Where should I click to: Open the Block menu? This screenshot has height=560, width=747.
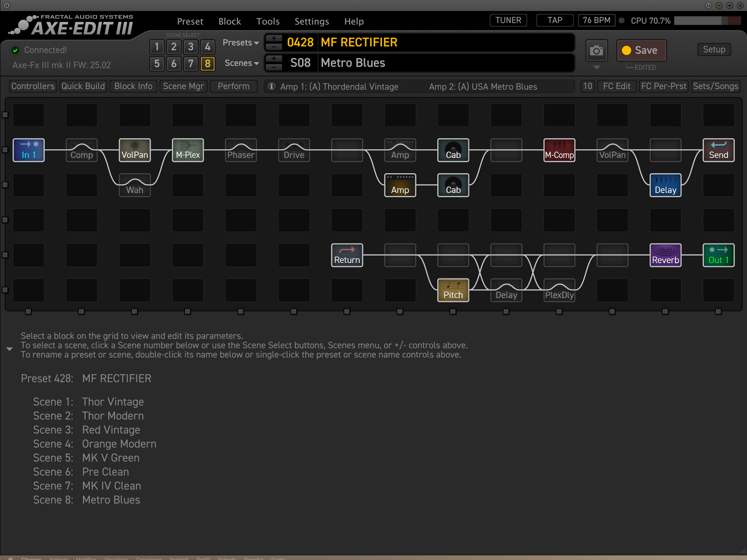[230, 22]
